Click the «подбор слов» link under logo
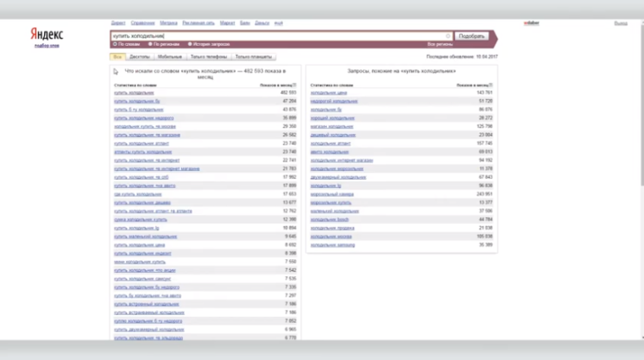 pyautogui.click(x=46, y=46)
